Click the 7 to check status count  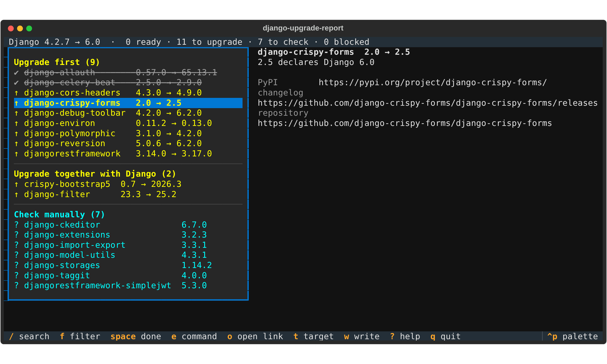coord(283,42)
